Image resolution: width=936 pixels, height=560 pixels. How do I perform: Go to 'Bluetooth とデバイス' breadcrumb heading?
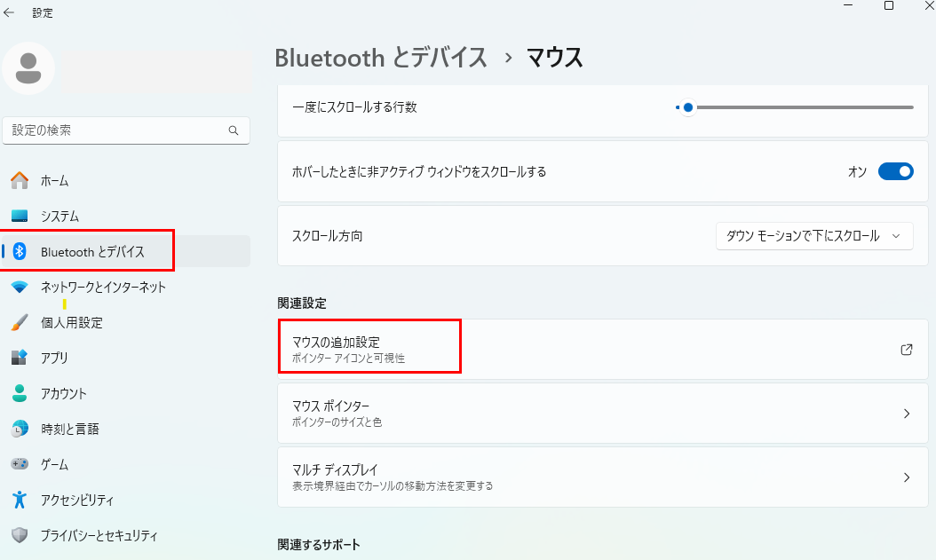click(381, 58)
